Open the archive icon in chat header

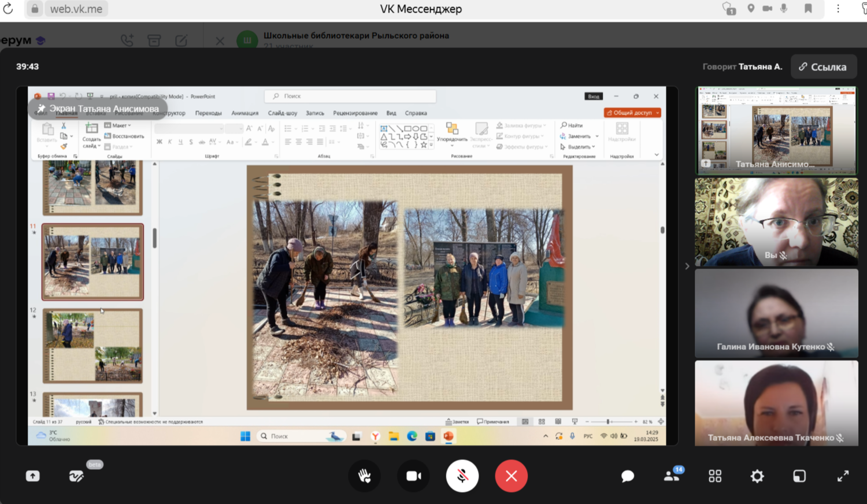pyautogui.click(x=154, y=40)
